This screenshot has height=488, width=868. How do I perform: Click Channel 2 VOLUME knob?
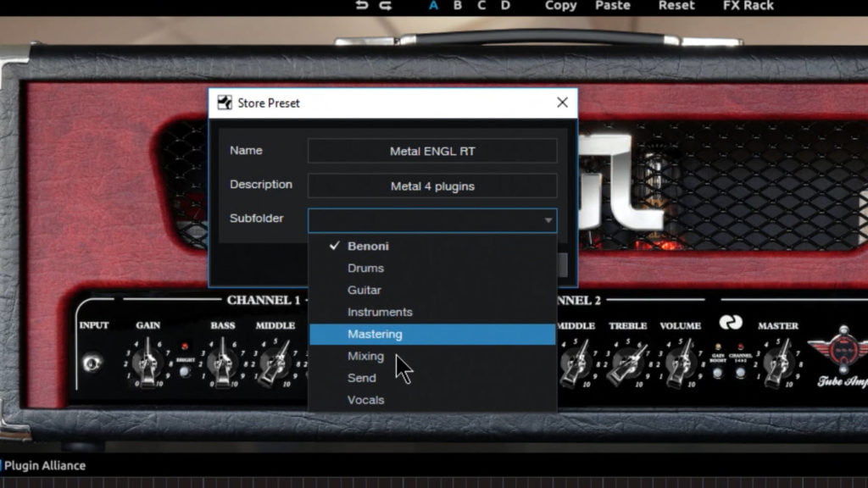(680, 363)
